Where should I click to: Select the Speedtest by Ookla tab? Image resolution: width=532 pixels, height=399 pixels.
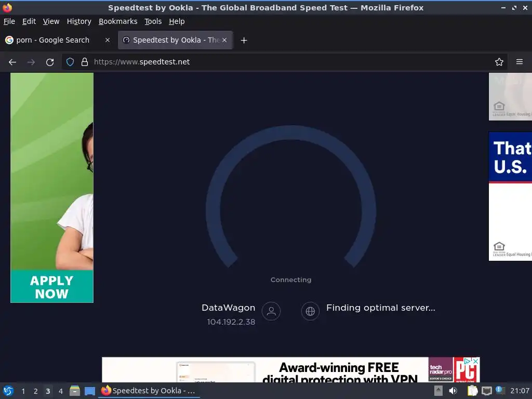click(x=175, y=40)
